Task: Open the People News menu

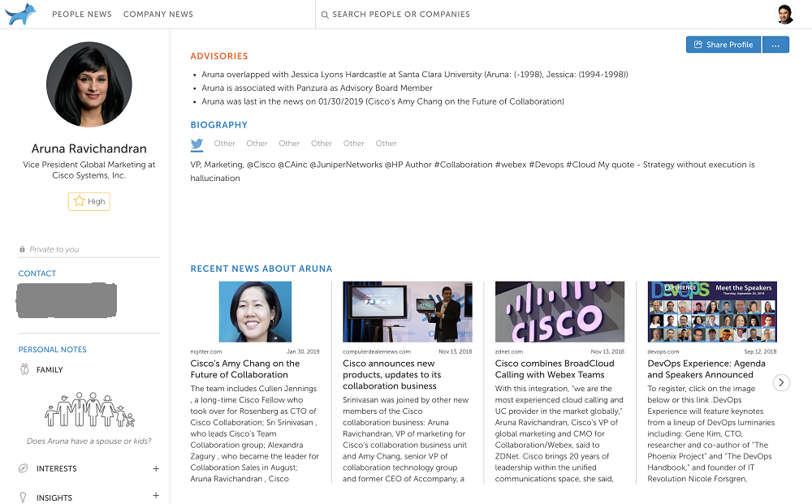Action: 82,14
